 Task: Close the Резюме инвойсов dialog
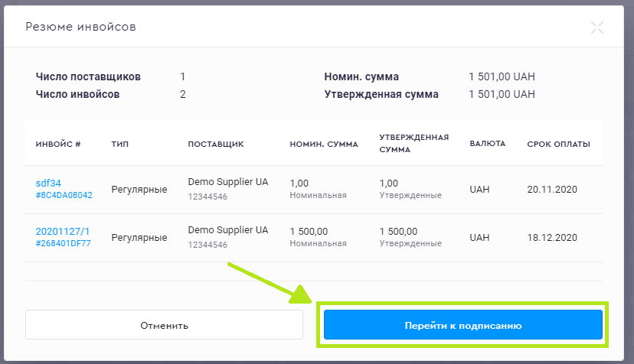click(597, 28)
